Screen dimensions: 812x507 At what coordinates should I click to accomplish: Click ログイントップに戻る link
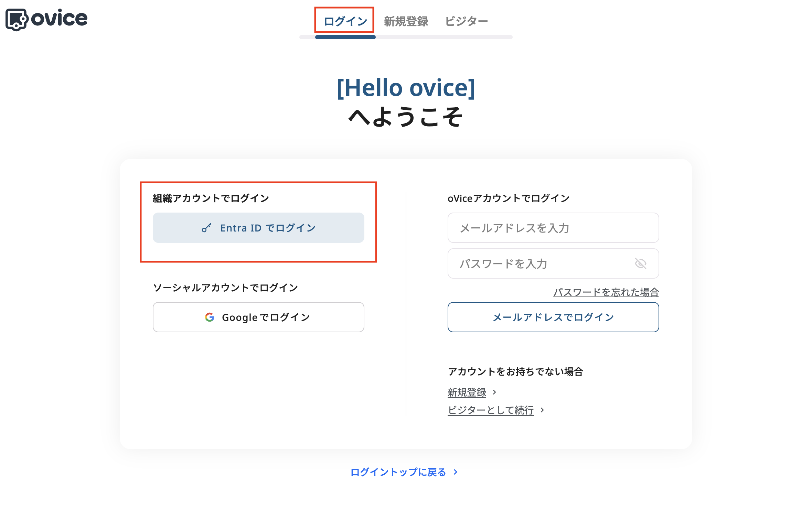pos(398,472)
